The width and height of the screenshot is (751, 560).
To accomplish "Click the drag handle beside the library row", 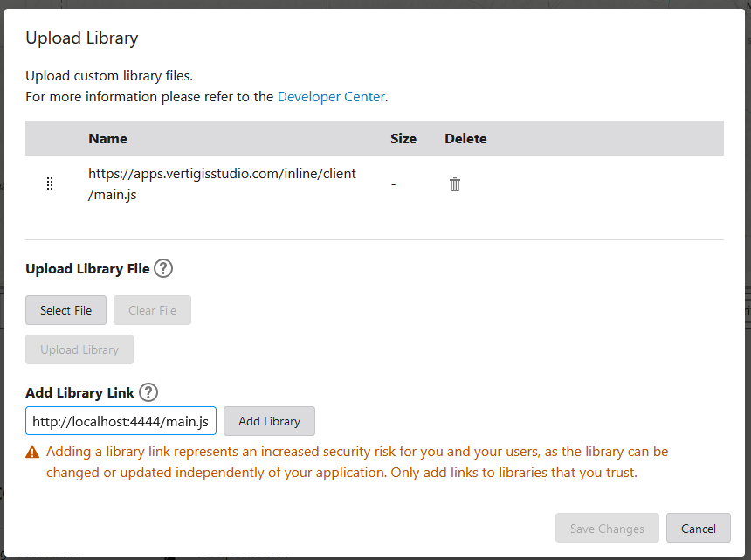I will [50, 184].
